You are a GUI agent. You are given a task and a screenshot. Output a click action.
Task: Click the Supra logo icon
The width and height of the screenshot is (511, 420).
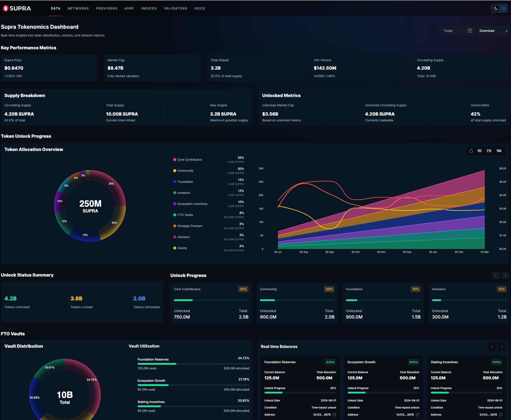pos(5,8)
